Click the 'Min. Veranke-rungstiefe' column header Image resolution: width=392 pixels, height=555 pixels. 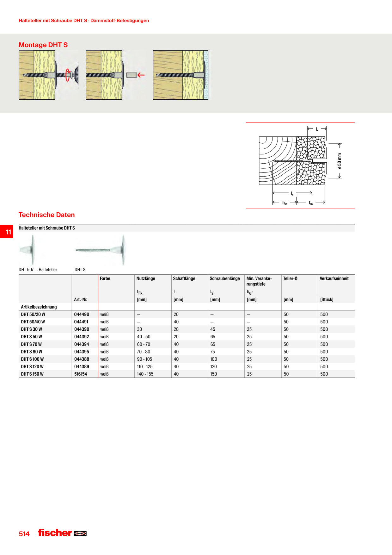[259, 281]
